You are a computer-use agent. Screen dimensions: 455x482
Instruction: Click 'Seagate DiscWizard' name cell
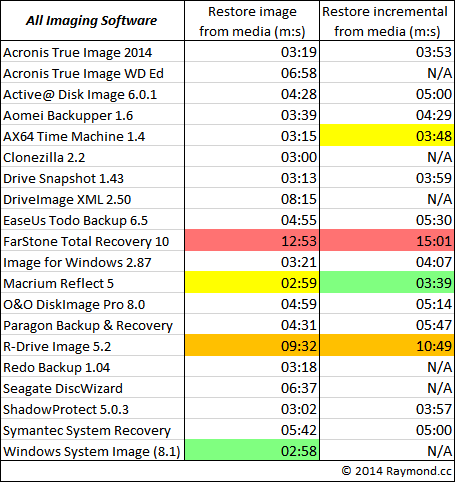(93, 388)
